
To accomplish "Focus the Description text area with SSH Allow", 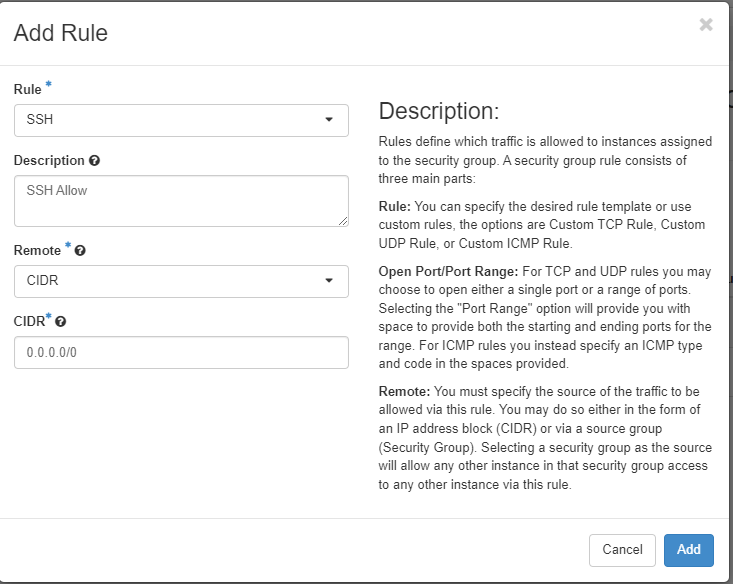I will 180,200.
